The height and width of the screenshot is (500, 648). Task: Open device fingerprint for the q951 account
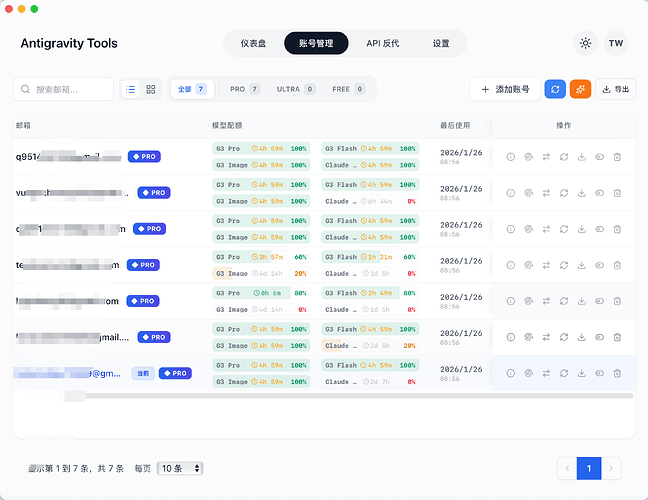tap(529, 157)
